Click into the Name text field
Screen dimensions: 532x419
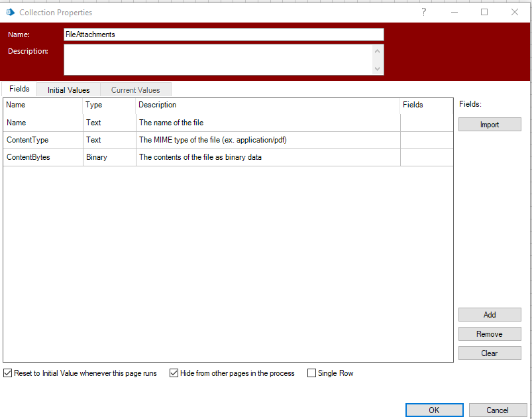[223, 34]
